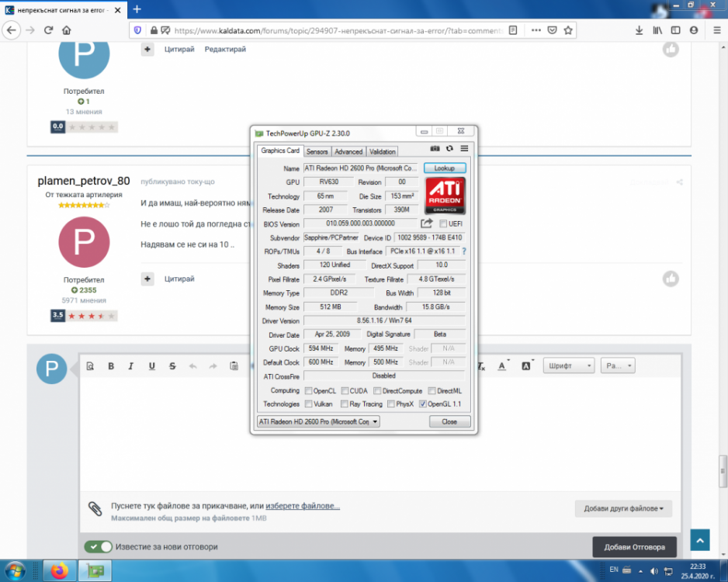
Task: Click the Добави Отговора button
Action: 634,547
